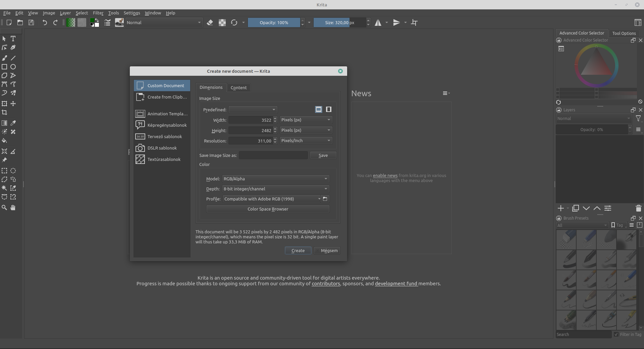
Task: Select the Color Sampler eyedropper tool
Action: coord(13,123)
